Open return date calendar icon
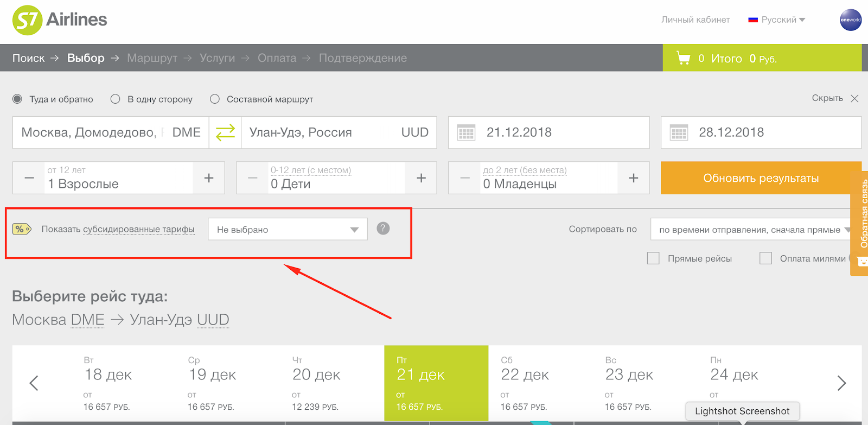 (x=679, y=133)
